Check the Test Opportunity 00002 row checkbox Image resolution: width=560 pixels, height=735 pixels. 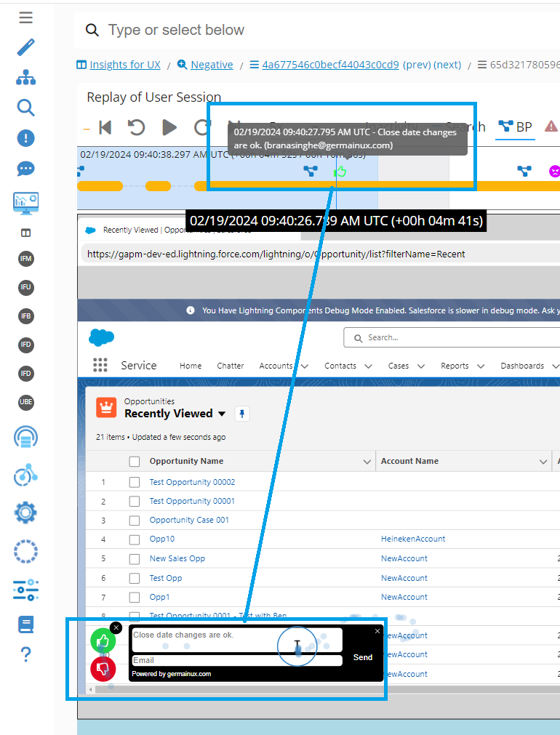pos(134,482)
